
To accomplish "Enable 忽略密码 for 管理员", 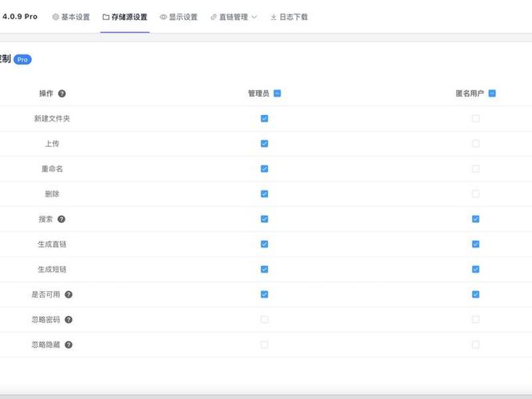I will click(264, 319).
